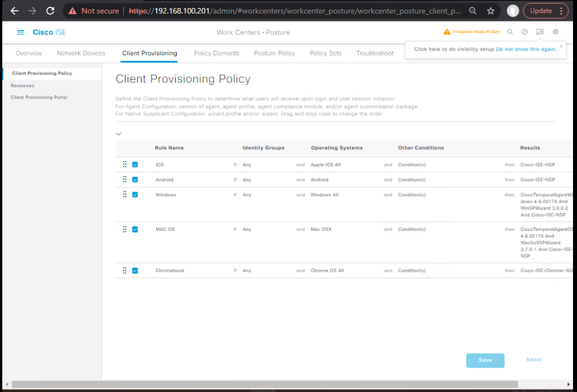Click the Do not show this again link
577x392 pixels.
(526, 49)
